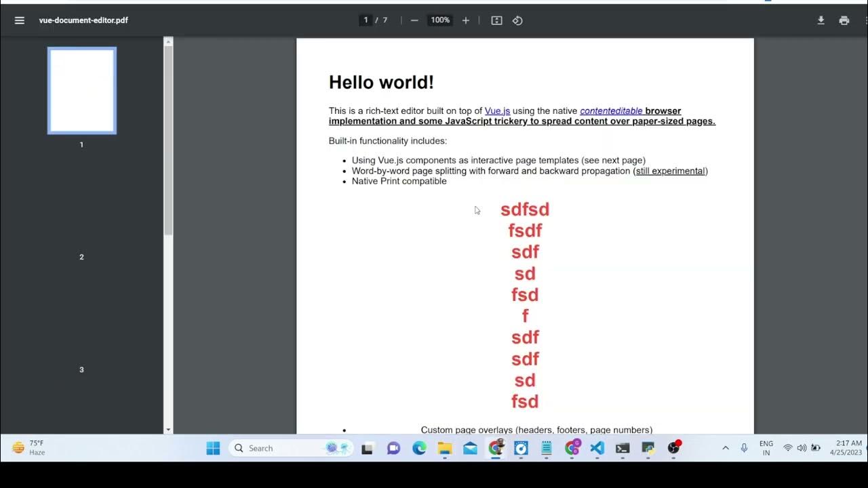Viewport: 868px width, 488px height.
Task: Select the page 1 thumbnail
Action: (x=82, y=91)
